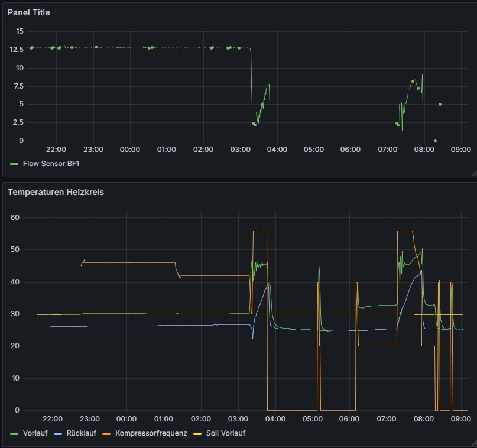This screenshot has width=477, height=448.
Task: Show only Kompressorfrequenz via its legend label
Action: [151, 433]
